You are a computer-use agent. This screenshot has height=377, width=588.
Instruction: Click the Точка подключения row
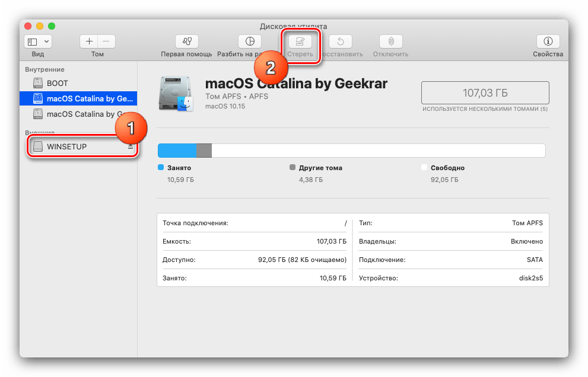[x=255, y=223]
